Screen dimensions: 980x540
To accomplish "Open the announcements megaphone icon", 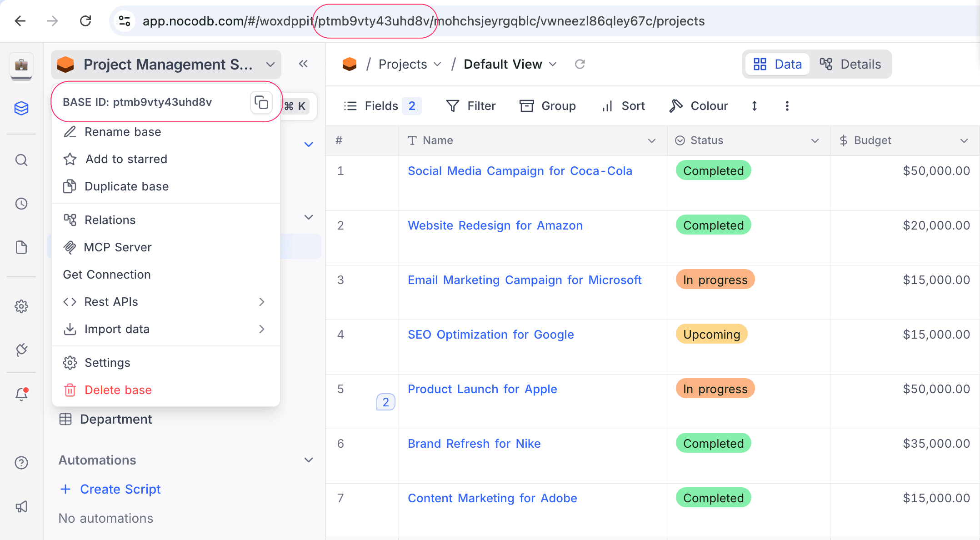I will 21,506.
